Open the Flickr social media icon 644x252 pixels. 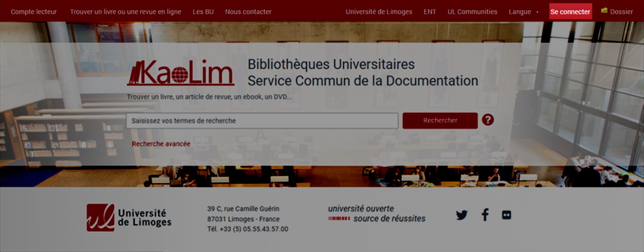[x=506, y=215]
